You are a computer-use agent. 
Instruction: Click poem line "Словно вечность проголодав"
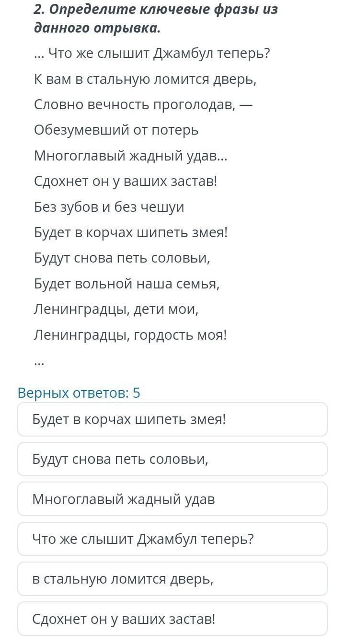[x=143, y=104]
